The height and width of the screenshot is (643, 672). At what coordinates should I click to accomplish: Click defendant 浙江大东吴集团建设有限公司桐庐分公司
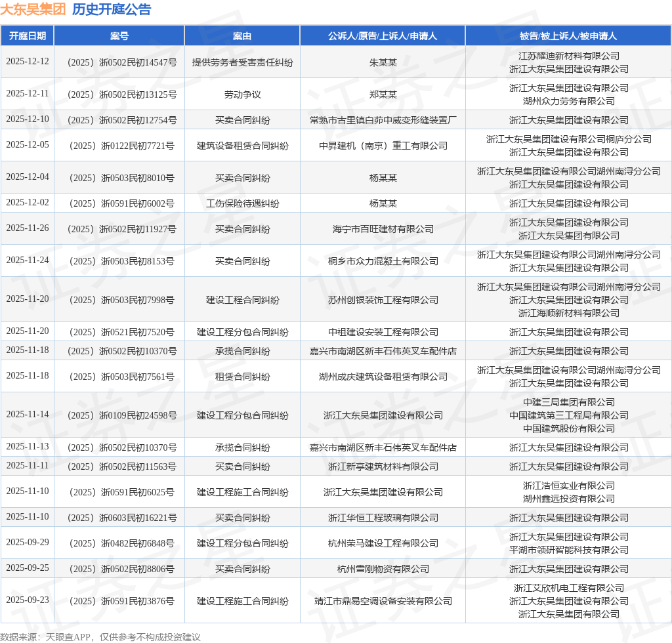pos(568,139)
